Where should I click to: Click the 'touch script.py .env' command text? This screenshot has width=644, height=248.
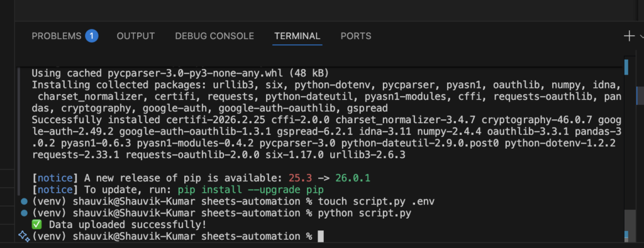(376, 202)
